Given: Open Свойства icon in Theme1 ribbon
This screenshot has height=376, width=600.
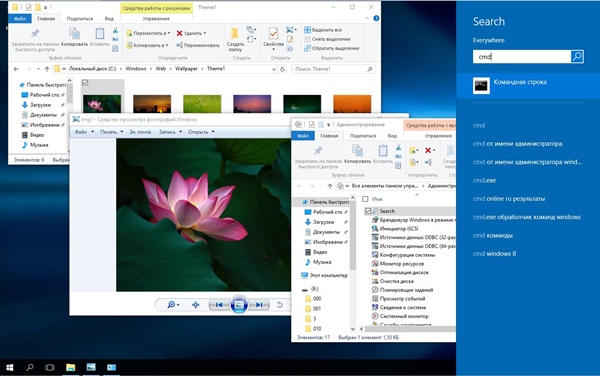Looking at the screenshot, I should pos(273,34).
